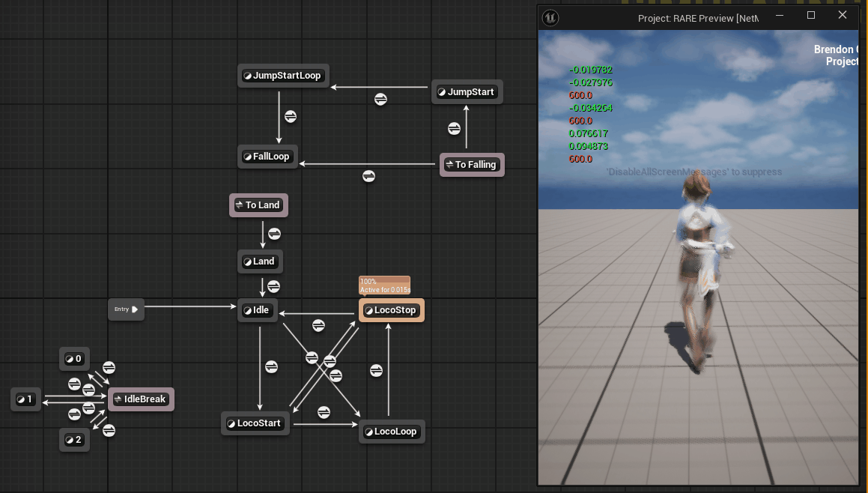Select the LocoLoop state node
This screenshot has height=493, width=868.
coord(392,432)
